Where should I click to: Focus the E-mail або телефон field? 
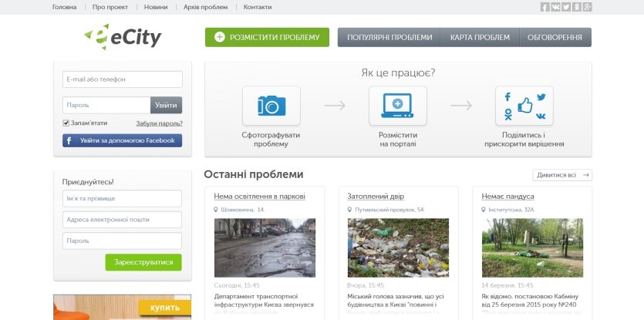tap(123, 79)
